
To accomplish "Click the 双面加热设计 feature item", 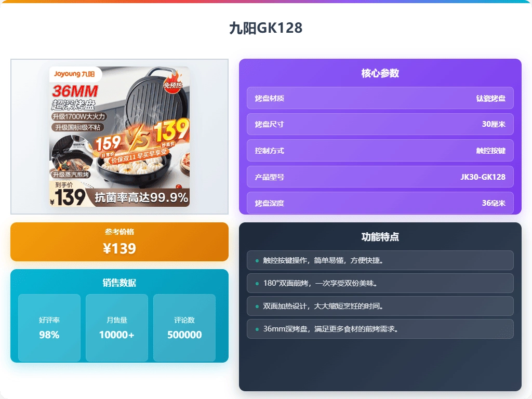I will [380, 306].
